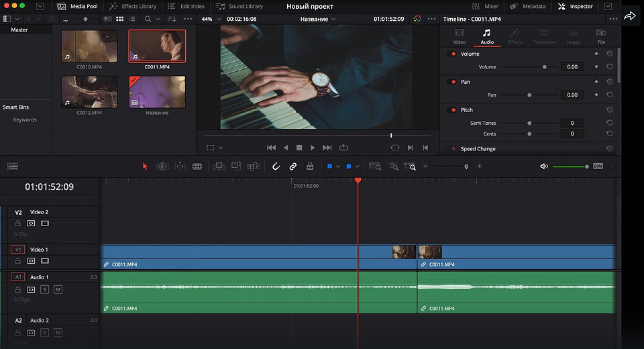Select the Blade Edit Mode tool
Viewport: 644px width, 349px height.
[x=197, y=166]
